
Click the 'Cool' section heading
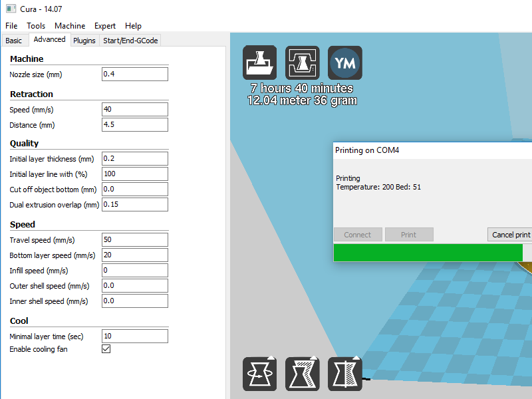(19, 321)
